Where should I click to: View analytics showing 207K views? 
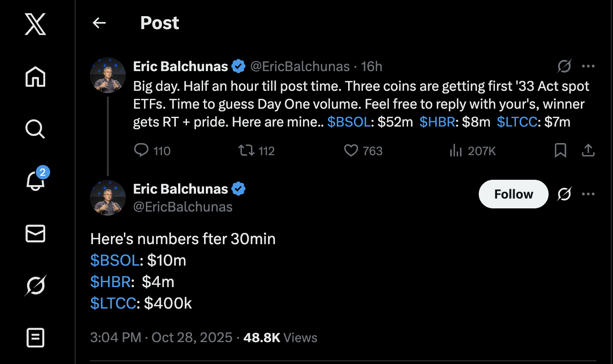tap(455, 151)
